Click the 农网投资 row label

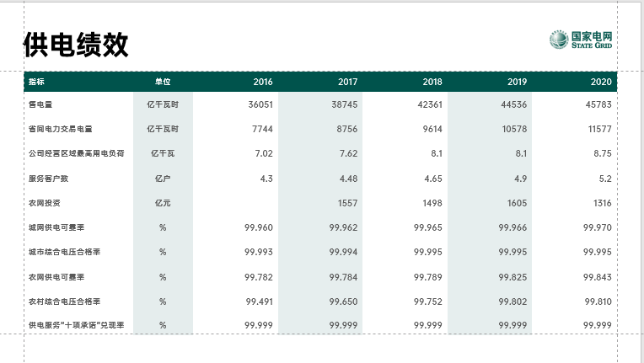(45, 203)
